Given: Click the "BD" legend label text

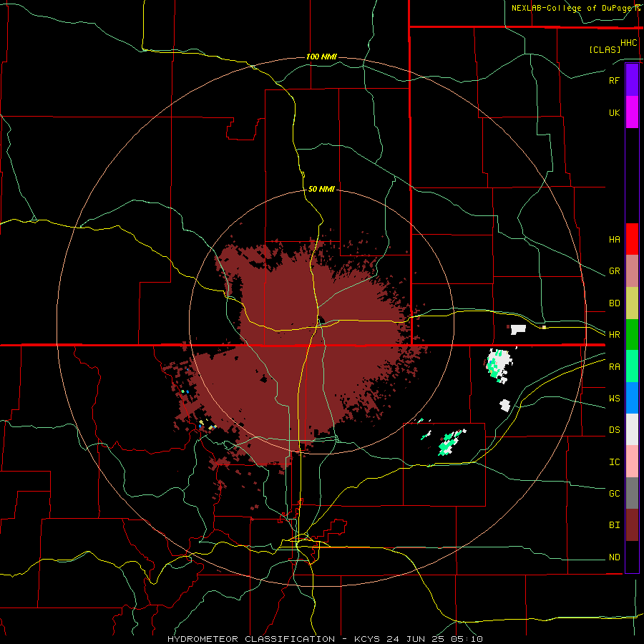Looking at the screenshot, I should (x=614, y=303).
